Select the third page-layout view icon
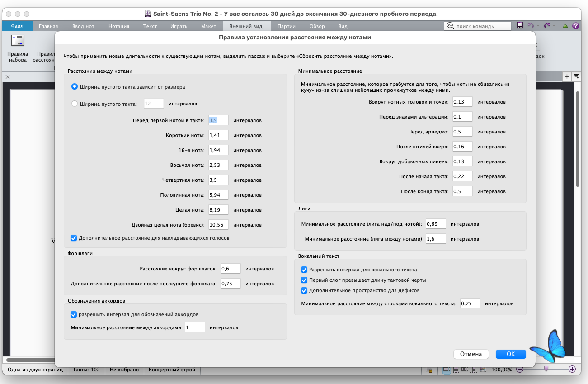 pyautogui.click(x=465, y=370)
